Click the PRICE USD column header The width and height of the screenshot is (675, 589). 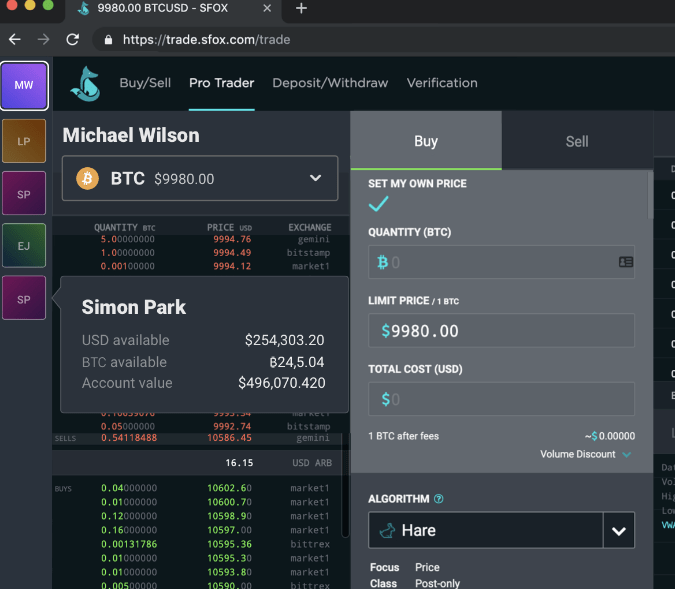point(229,227)
